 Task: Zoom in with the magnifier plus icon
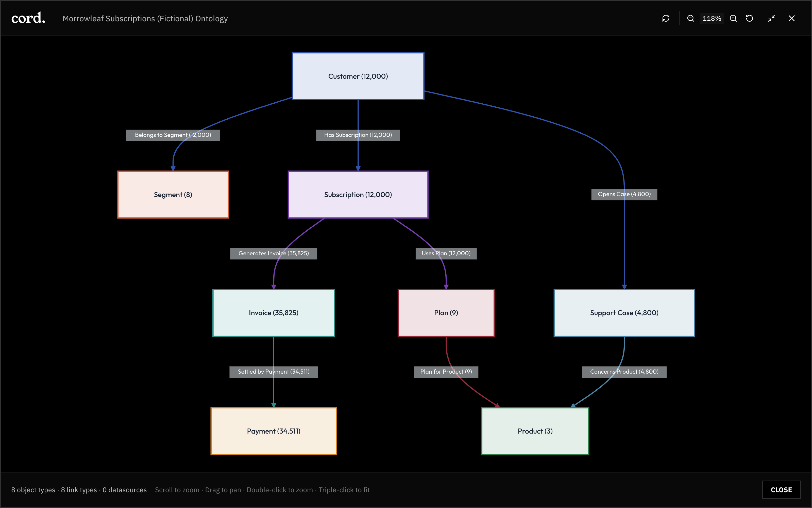pyautogui.click(x=734, y=19)
